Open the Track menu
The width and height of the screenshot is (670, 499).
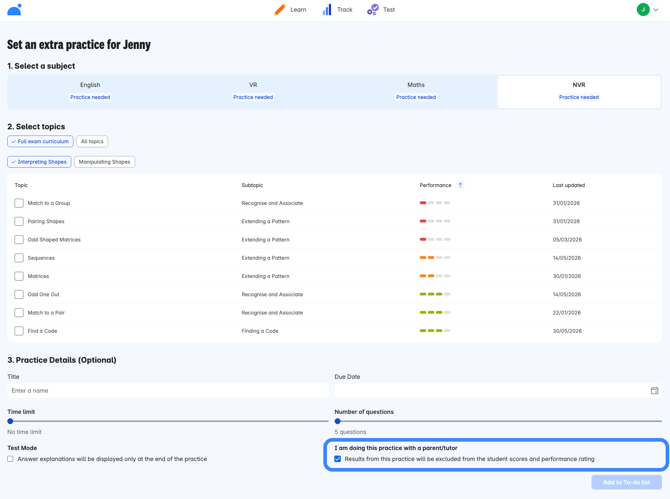point(338,9)
